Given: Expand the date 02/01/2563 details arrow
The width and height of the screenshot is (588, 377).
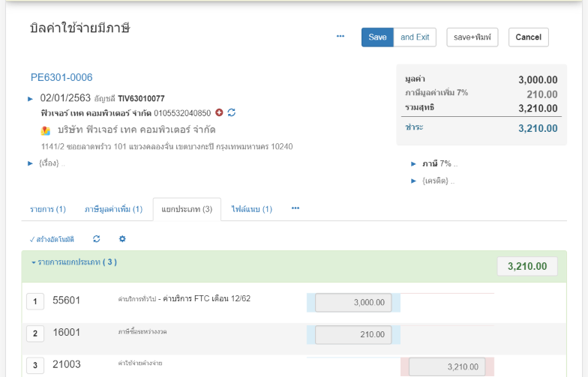Looking at the screenshot, I should coord(31,98).
